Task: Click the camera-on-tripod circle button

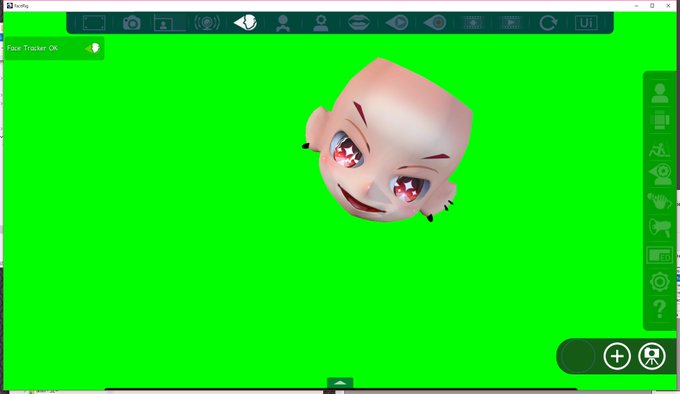Action: pos(652,356)
